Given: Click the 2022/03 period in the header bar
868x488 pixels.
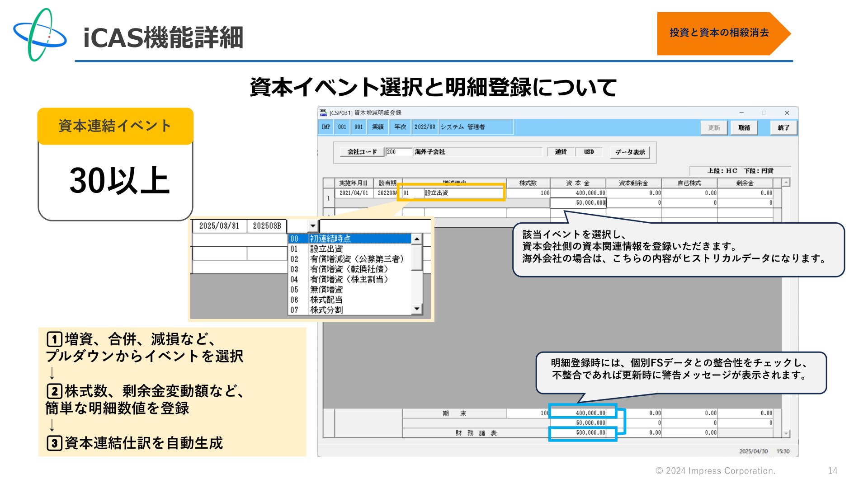Looking at the screenshot, I should point(425,127).
